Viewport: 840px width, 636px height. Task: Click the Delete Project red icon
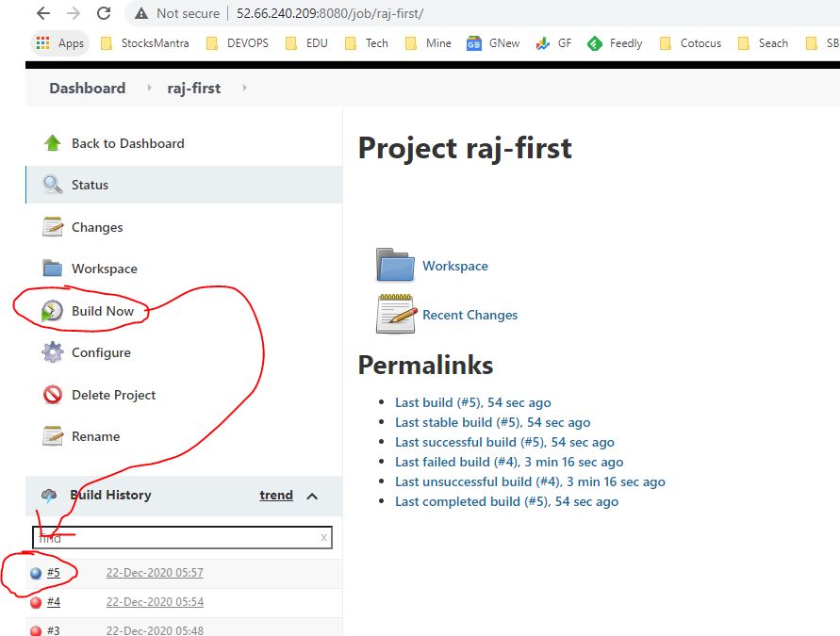[x=53, y=395]
